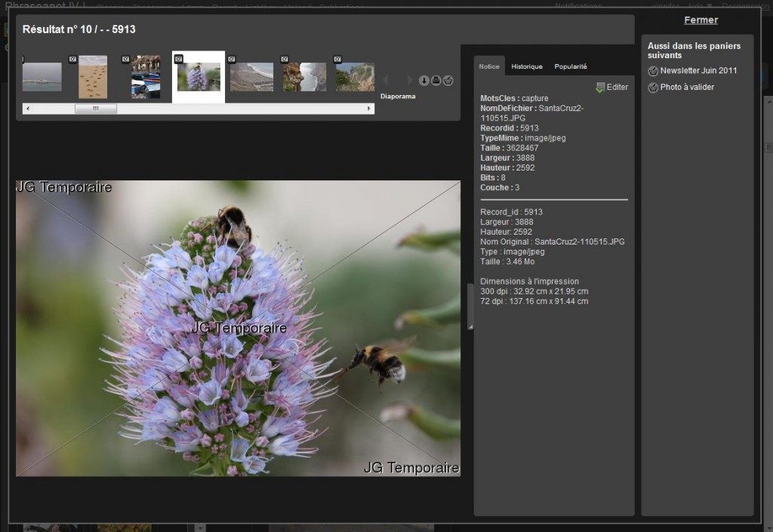Switch to the Historique tab
Screen dimensions: 773x532
click(527, 66)
